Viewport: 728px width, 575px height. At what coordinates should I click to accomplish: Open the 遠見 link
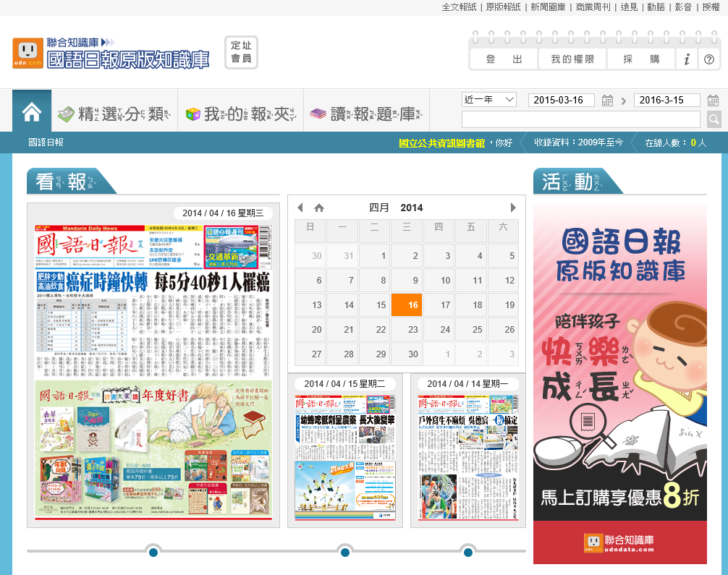(x=629, y=7)
